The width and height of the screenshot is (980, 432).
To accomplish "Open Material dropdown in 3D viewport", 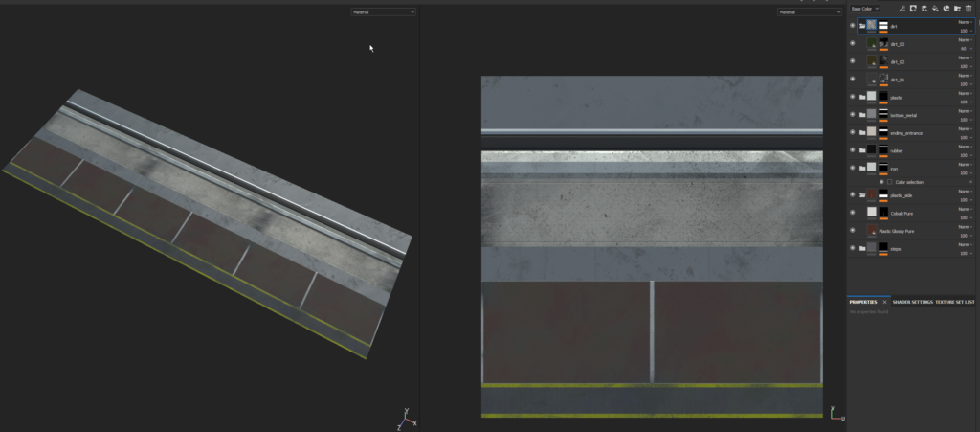I will tap(383, 11).
